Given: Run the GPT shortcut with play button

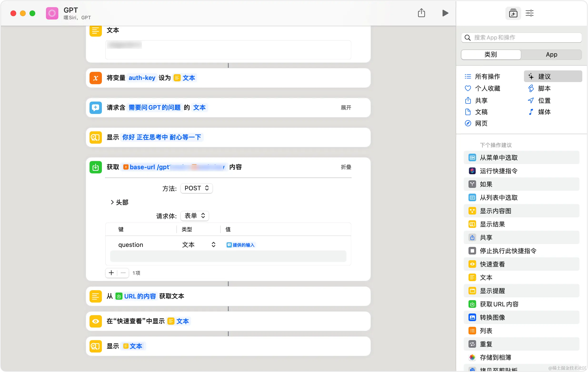Looking at the screenshot, I should (x=445, y=13).
